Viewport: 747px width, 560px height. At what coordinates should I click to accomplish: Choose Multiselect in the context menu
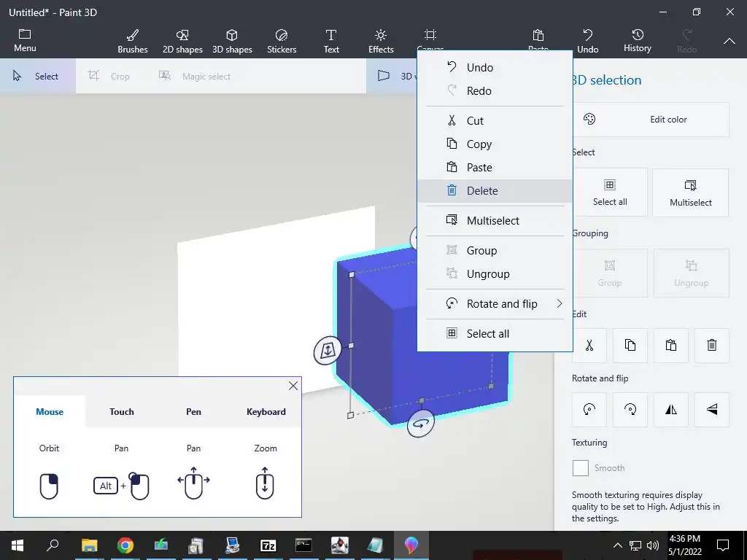click(495, 220)
